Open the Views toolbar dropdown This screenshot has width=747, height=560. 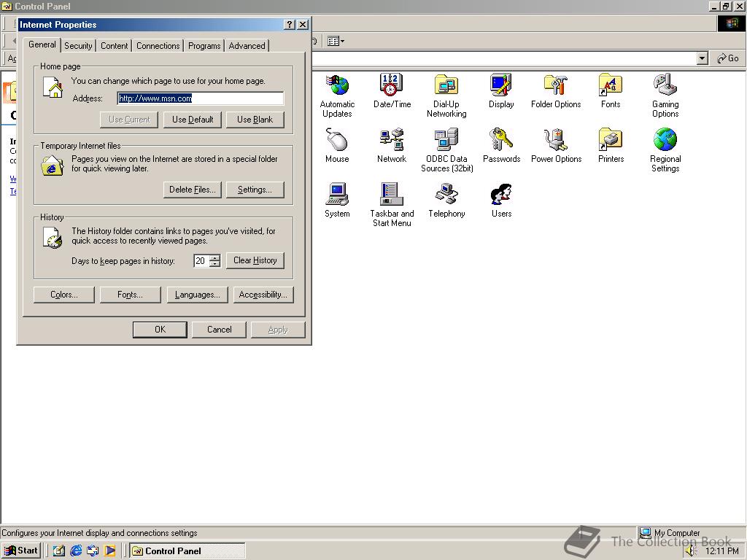[336, 42]
